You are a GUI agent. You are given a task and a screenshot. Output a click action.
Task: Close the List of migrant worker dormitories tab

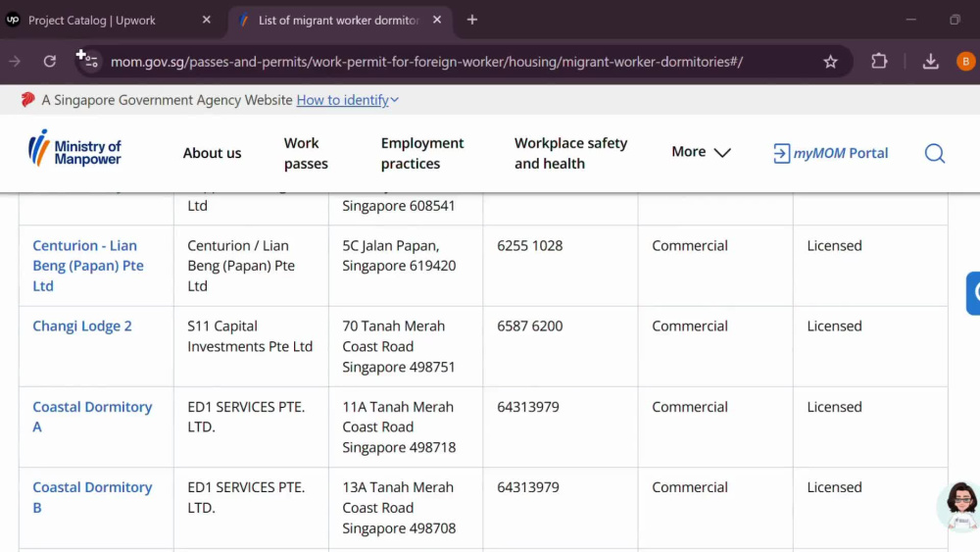click(x=437, y=20)
